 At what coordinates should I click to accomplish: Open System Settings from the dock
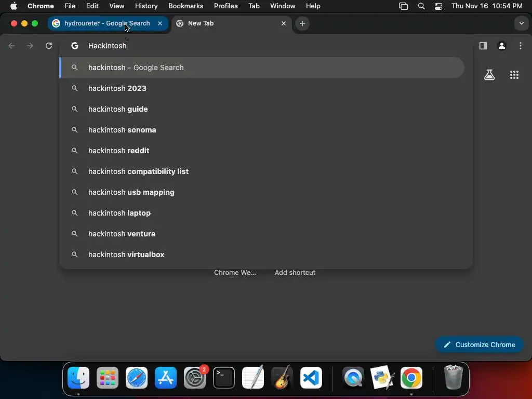pos(195,378)
